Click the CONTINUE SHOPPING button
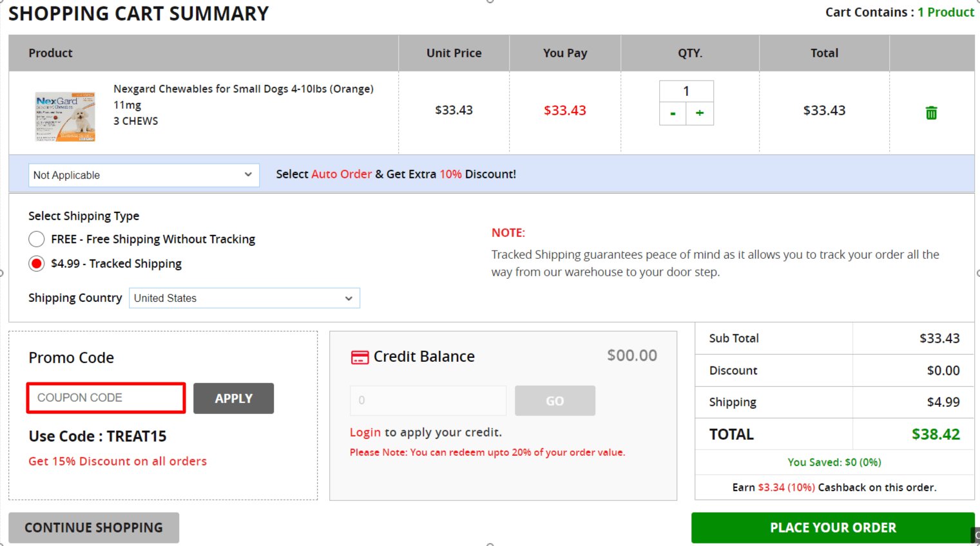980x546 pixels. tap(93, 527)
